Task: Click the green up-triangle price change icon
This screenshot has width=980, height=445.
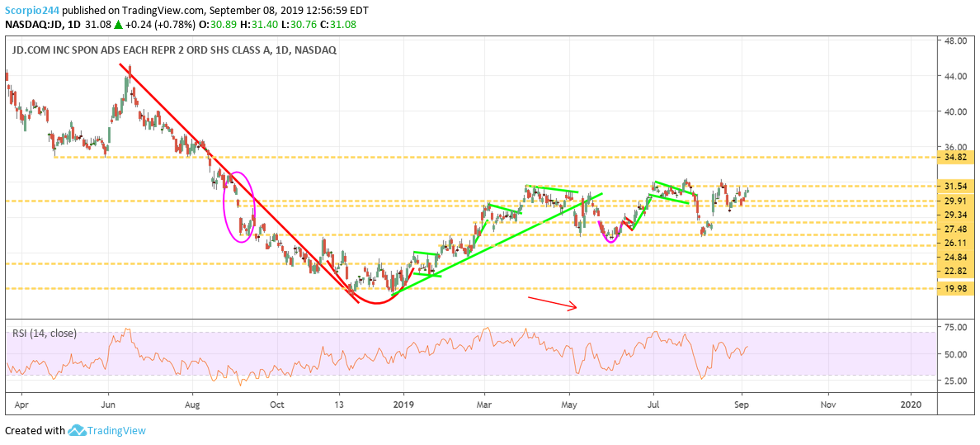Action: (117, 25)
